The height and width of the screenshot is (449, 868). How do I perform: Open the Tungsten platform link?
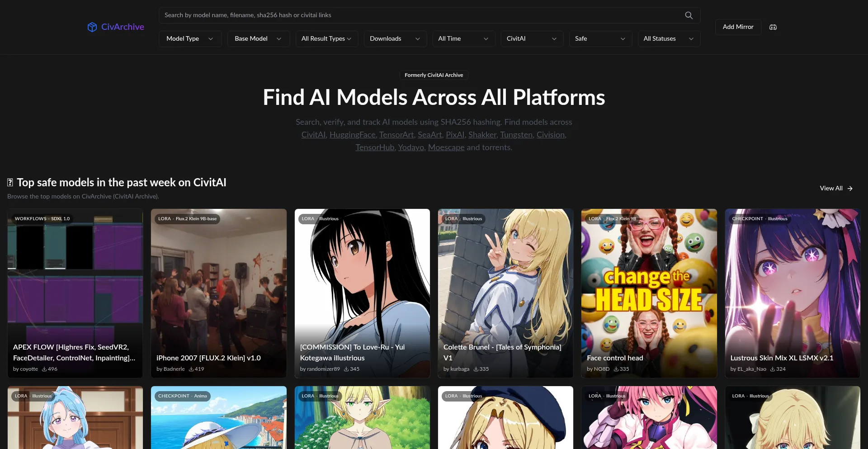516,135
